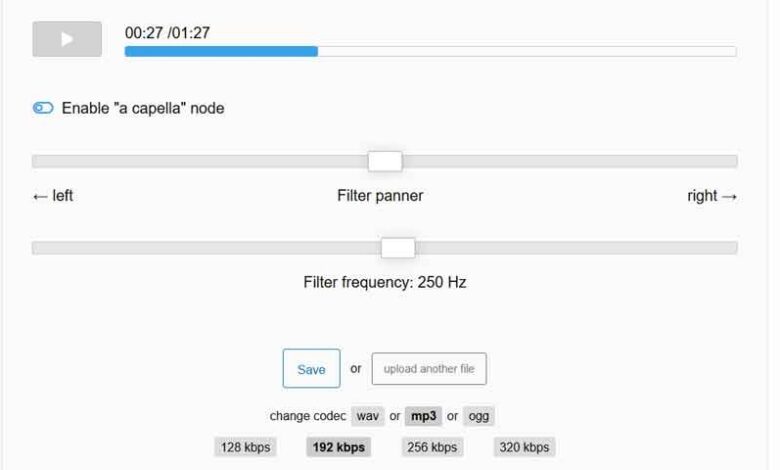Click the left end of the panner track
Viewport: 780px width, 470px height.
pos(40,161)
